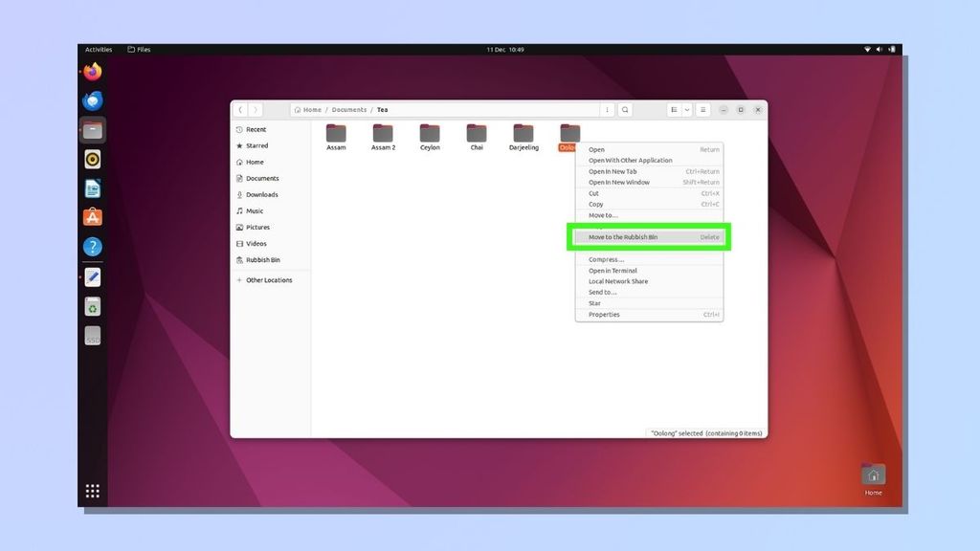Open the view options chevron dropdown
980x551 pixels.
tap(686, 110)
